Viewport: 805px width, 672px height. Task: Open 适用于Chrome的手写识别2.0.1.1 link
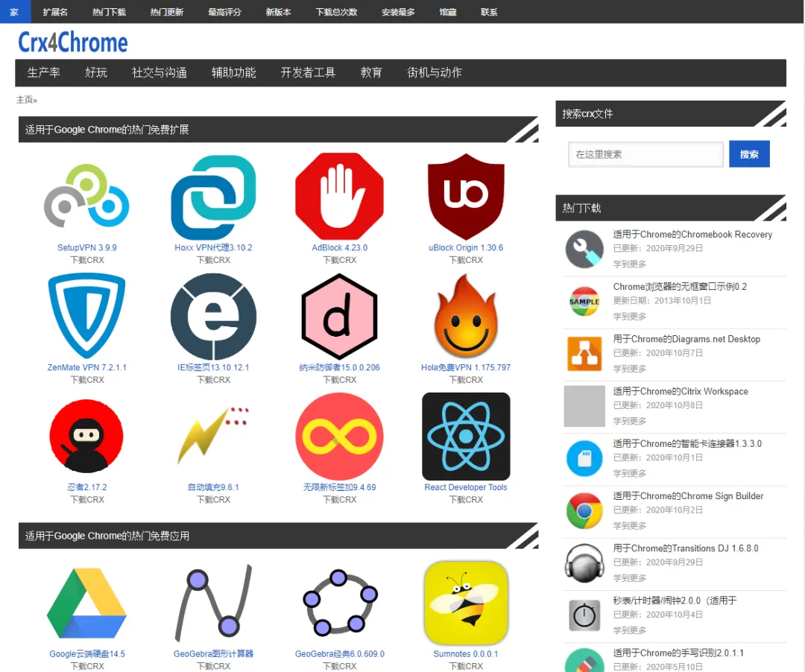pyautogui.click(x=678, y=653)
